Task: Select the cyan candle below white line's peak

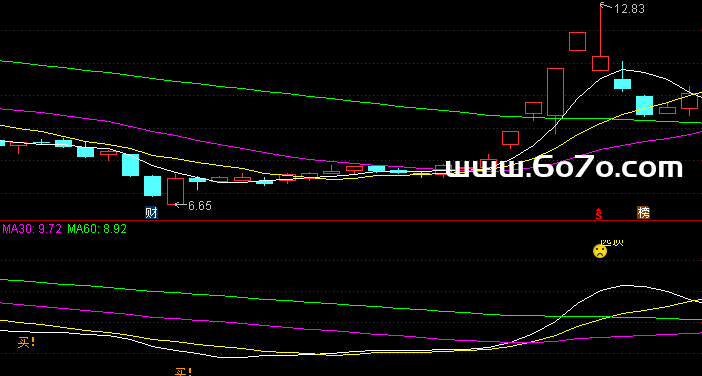Action: 622,84
